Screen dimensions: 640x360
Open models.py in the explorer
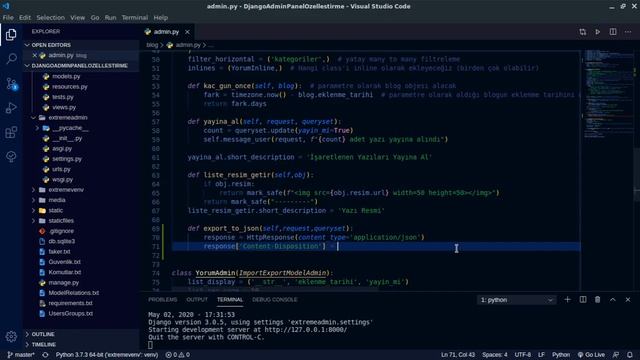66,76
